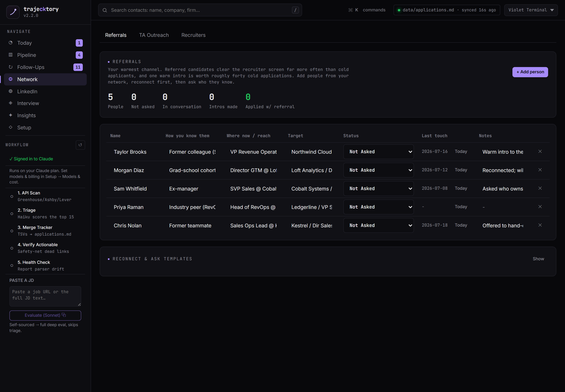Open Chris Nolan status dropdown

378,225
